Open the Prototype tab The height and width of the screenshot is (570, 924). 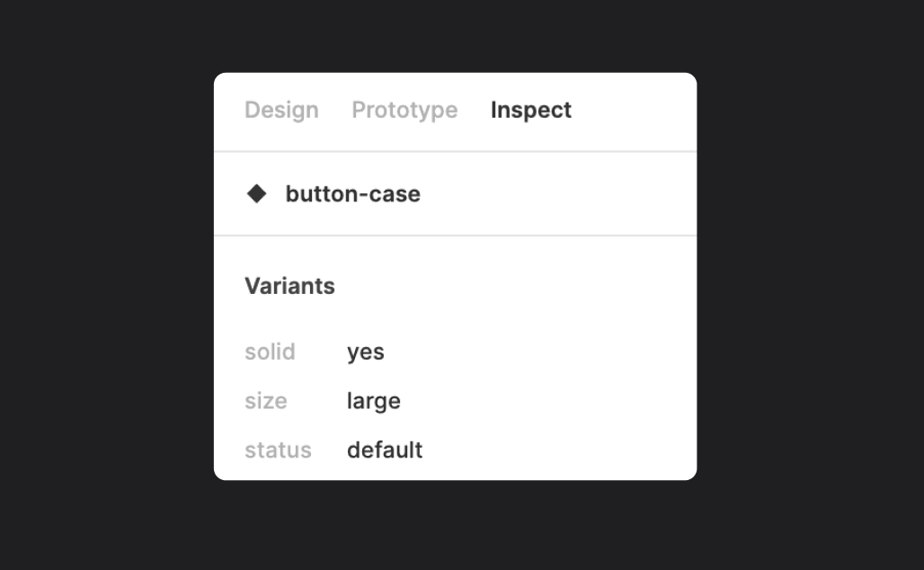(404, 110)
